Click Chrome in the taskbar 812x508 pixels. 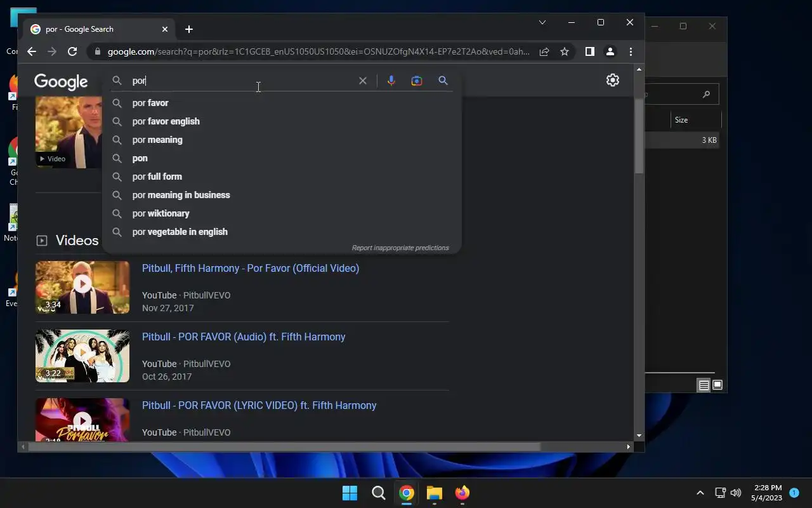[407, 493]
